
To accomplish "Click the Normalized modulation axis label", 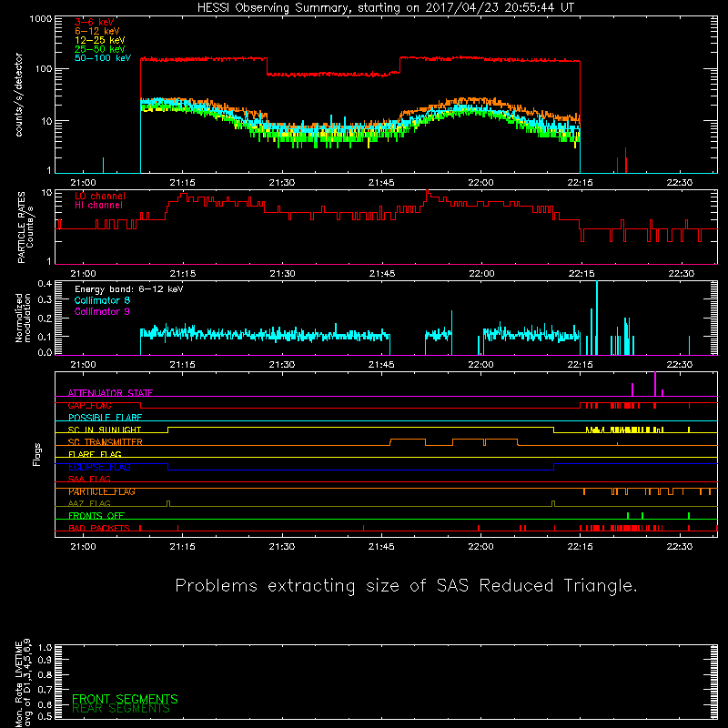I will point(23,318).
